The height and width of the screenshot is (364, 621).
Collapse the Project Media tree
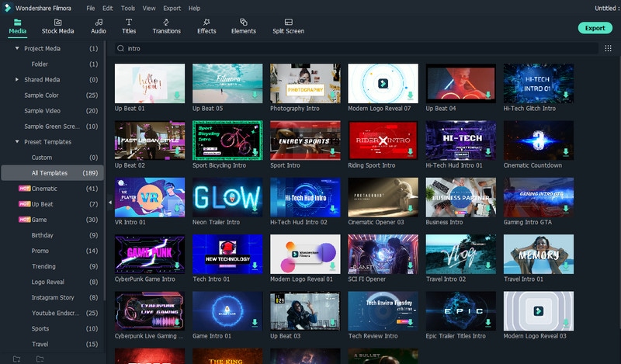[16, 48]
